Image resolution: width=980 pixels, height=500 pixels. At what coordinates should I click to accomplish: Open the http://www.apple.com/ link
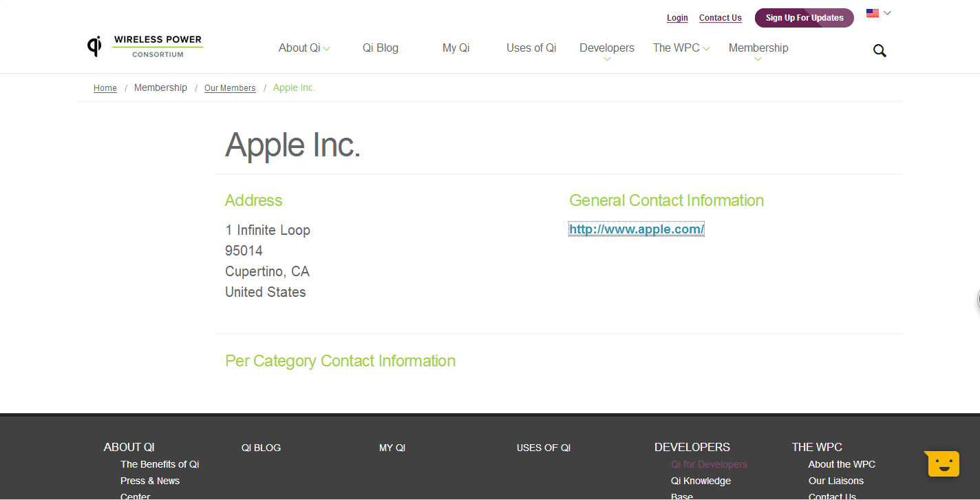coord(637,229)
